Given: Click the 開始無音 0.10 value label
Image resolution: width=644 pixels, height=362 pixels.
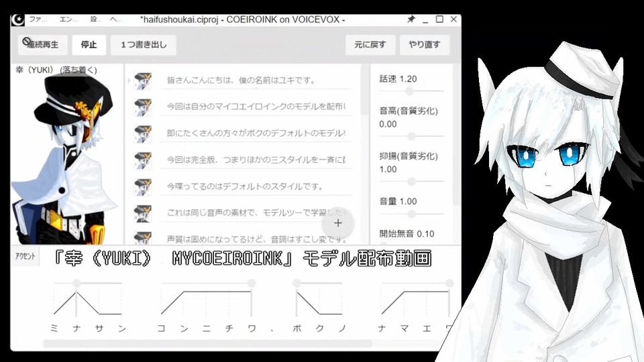Looking at the screenshot, I should click(407, 234).
